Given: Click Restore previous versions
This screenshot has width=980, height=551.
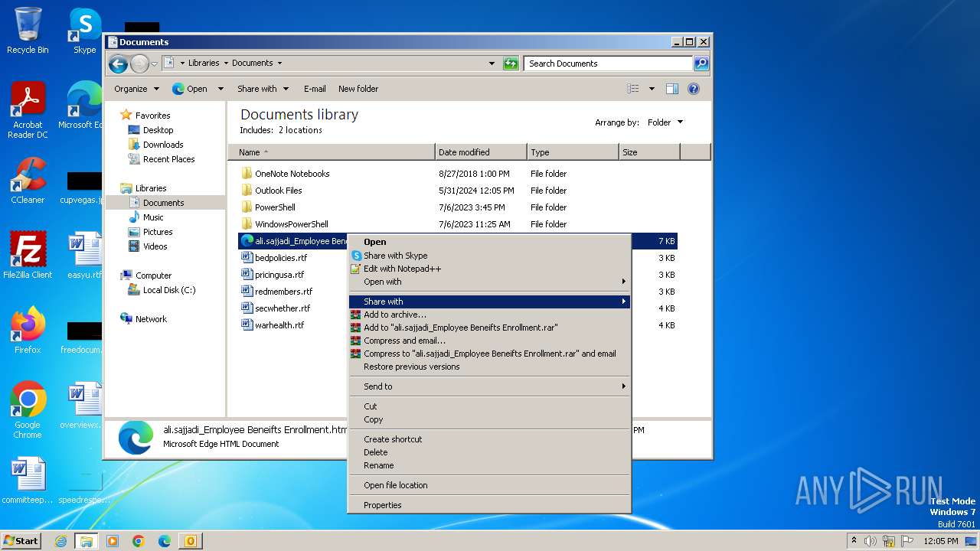Looking at the screenshot, I should pos(489,367).
